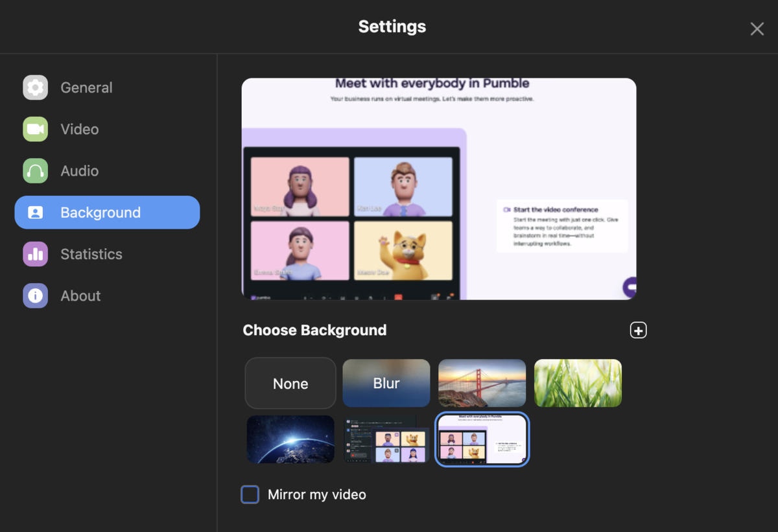The height and width of the screenshot is (532, 778).
Task: Choose the dark Pumble chat screenshot background
Action: (386, 439)
